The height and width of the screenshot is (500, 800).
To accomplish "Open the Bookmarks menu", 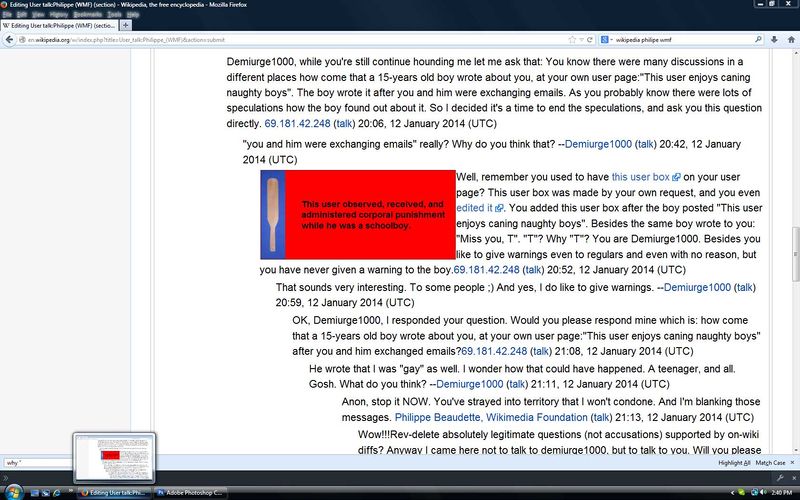I will tap(87, 14).
